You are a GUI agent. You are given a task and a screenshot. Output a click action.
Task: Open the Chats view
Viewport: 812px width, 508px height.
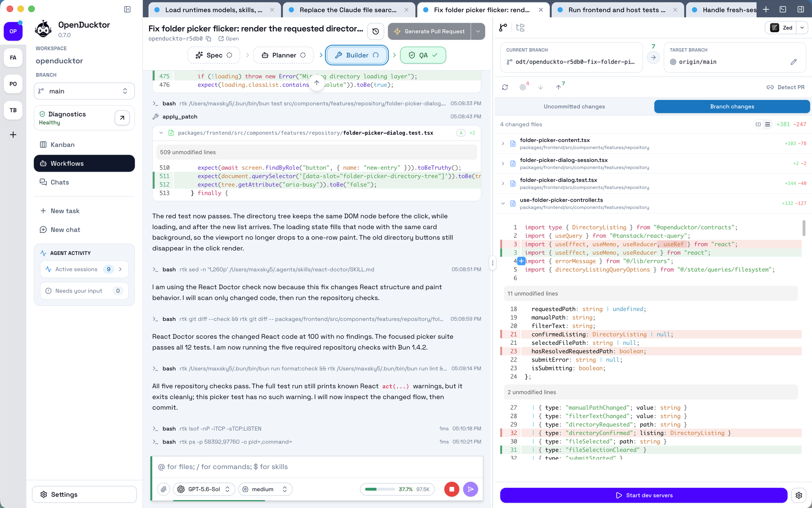(x=84, y=182)
